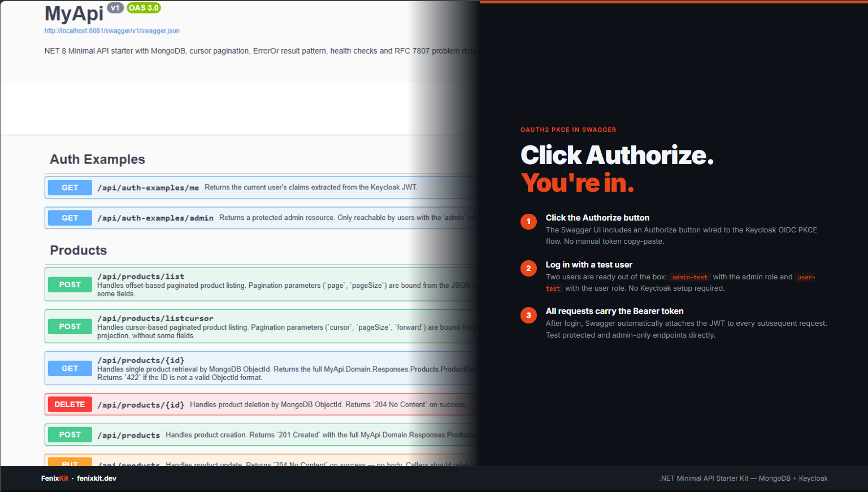Click the orange 'You're in.' headline
Screen dimensions: 868x492
tap(578, 183)
